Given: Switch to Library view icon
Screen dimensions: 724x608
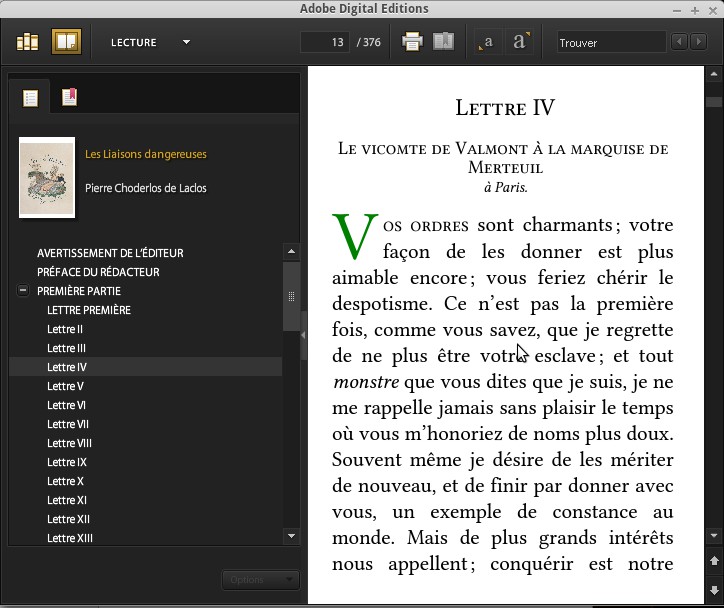Looking at the screenshot, I should pos(27,42).
